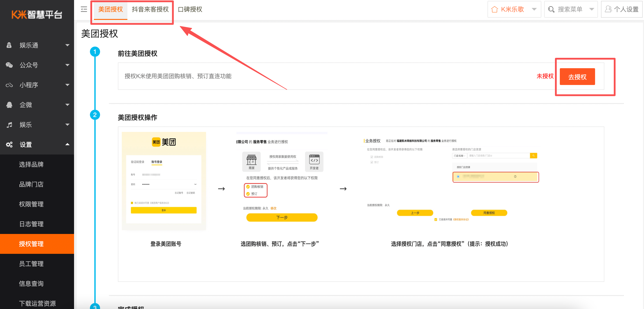Expand the 小程序 menu arrow

point(67,85)
